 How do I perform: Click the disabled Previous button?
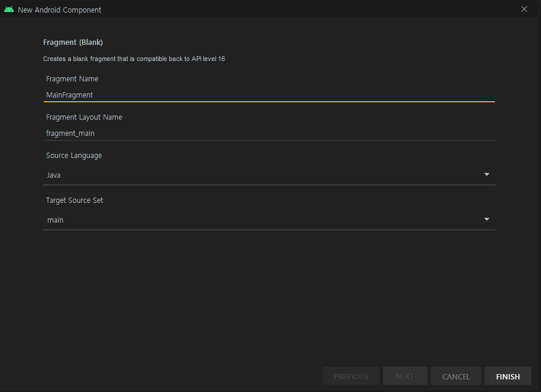point(351,376)
